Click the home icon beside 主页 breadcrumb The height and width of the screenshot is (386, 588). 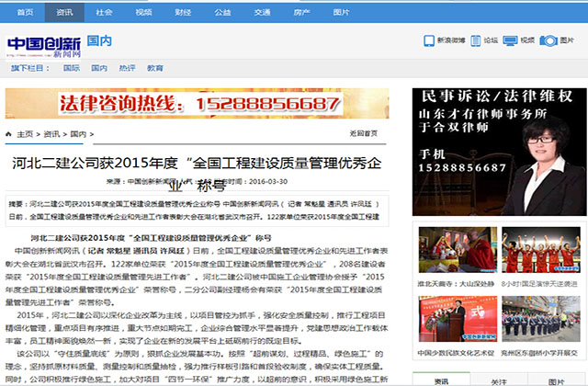(9, 134)
